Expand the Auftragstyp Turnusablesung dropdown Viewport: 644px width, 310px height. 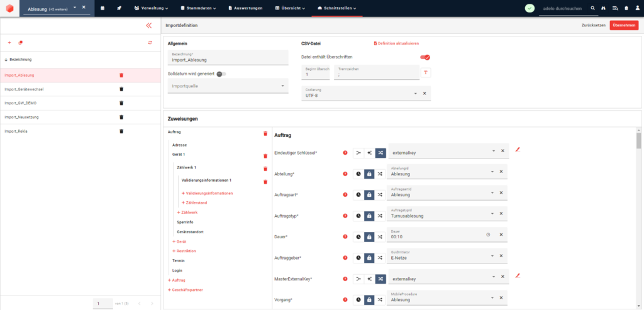pos(492,216)
